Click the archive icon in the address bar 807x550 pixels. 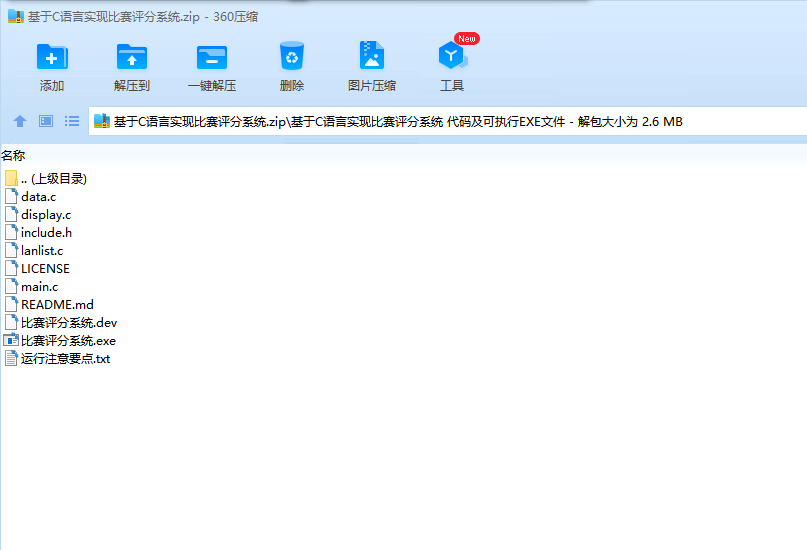[102, 121]
